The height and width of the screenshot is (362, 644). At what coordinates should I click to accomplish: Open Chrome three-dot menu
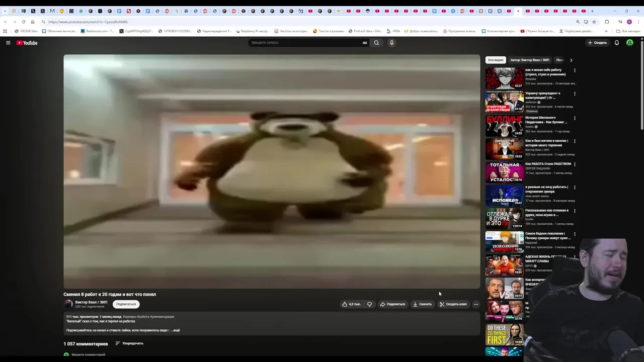tap(638, 22)
